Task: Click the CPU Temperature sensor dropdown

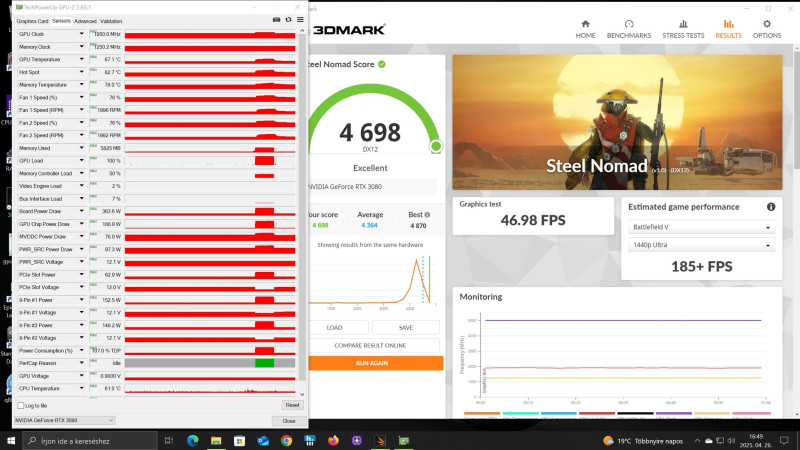Action: pos(81,388)
